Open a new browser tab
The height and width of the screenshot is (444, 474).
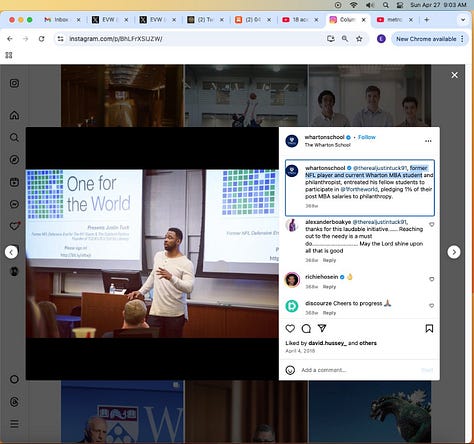click(x=426, y=20)
